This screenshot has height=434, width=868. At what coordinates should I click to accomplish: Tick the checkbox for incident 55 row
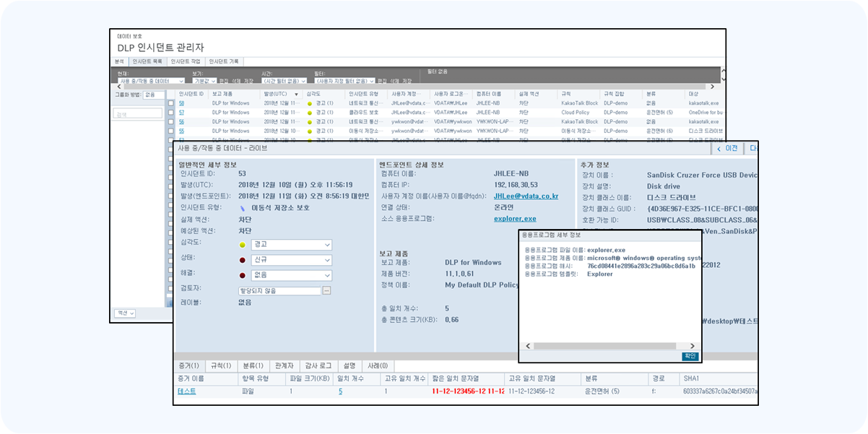pyautogui.click(x=171, y=131)
